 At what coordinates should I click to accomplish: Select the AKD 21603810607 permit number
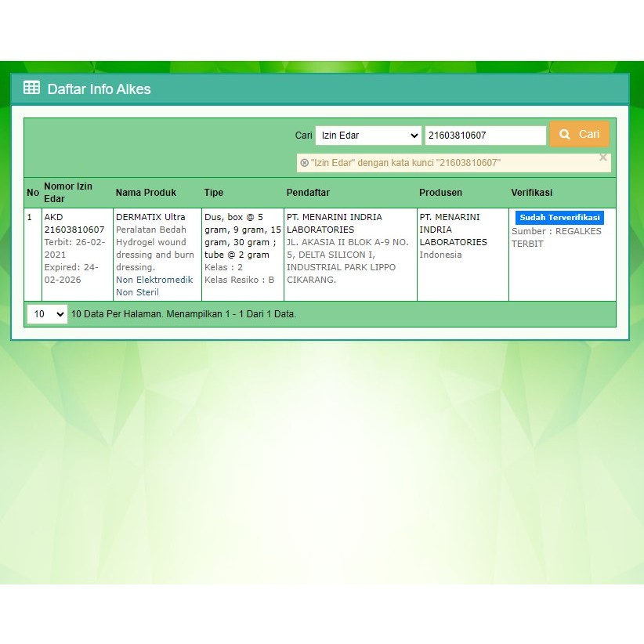[x=74, y=223]
